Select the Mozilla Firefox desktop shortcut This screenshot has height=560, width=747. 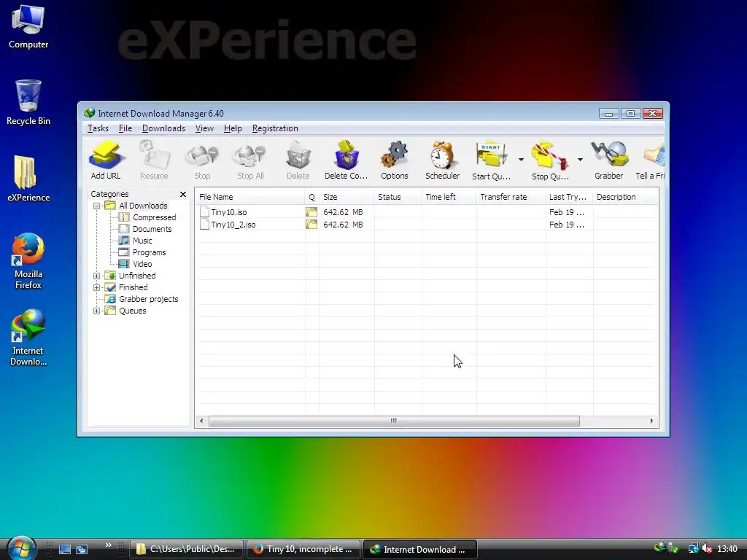click(28, 261)
